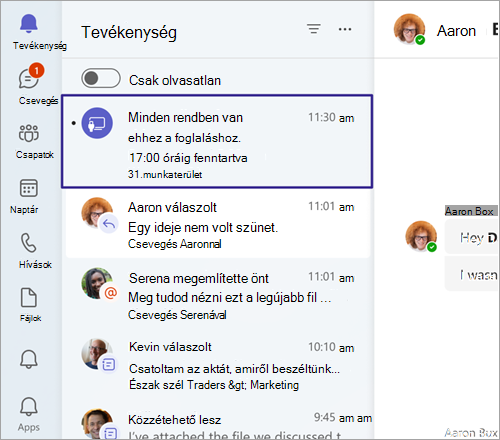This screenshot has height=440, width=500.
Task: Click the channel post badge on Kevin's avatar
Action: (108, 364)
